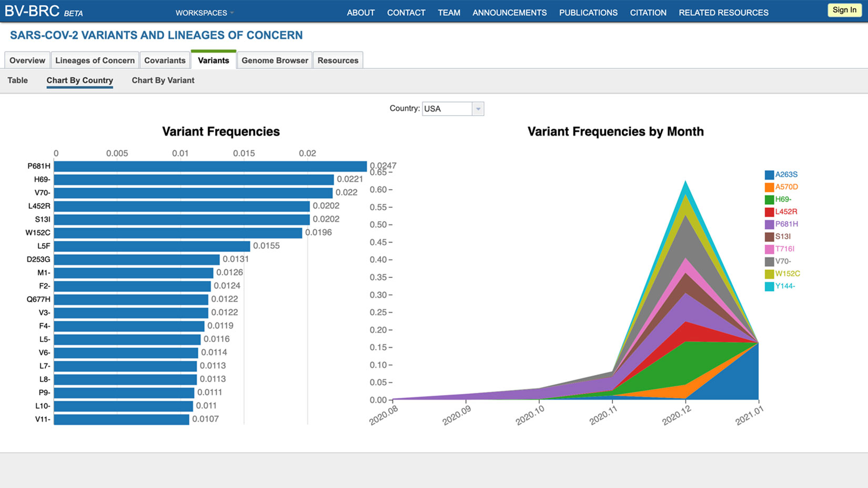Click the blue A263S legend swatch
The height and width of the screenshot is (488, 868).
769,175
